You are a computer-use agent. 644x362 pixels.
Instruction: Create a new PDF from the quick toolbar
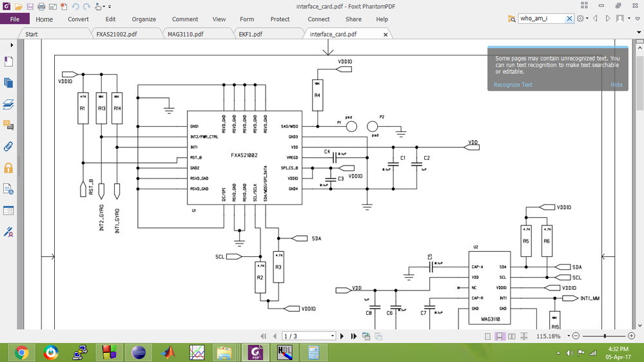[64, 6]
